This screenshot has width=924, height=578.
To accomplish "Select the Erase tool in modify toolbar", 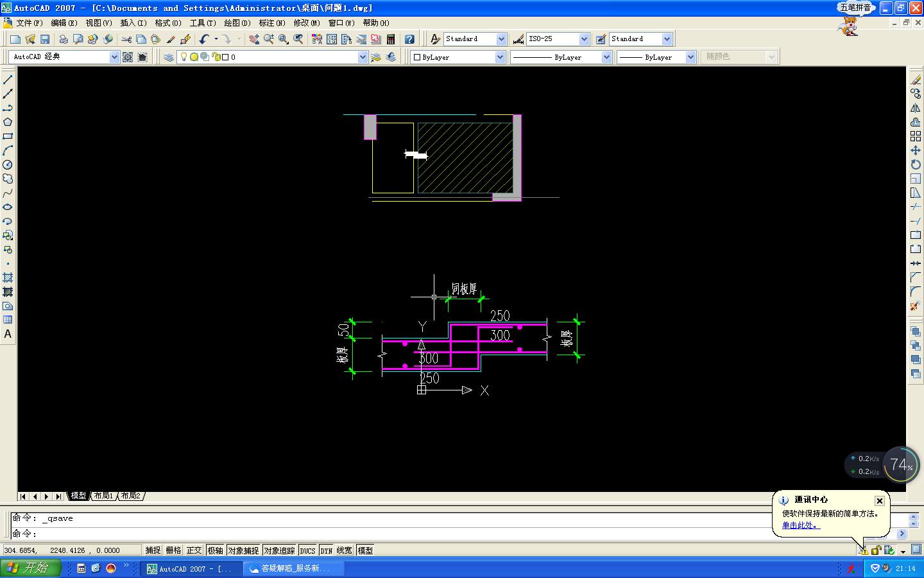I will click(x=916, y=80).
